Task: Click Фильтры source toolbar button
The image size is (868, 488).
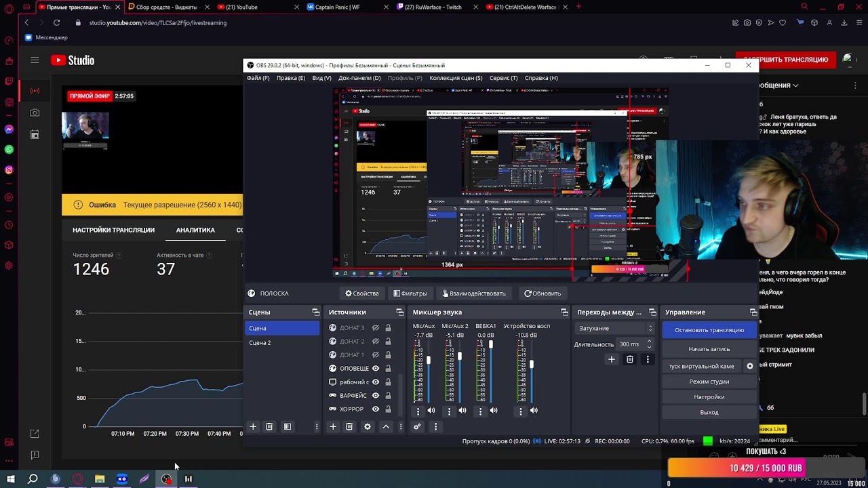Action: coord(410,293)
